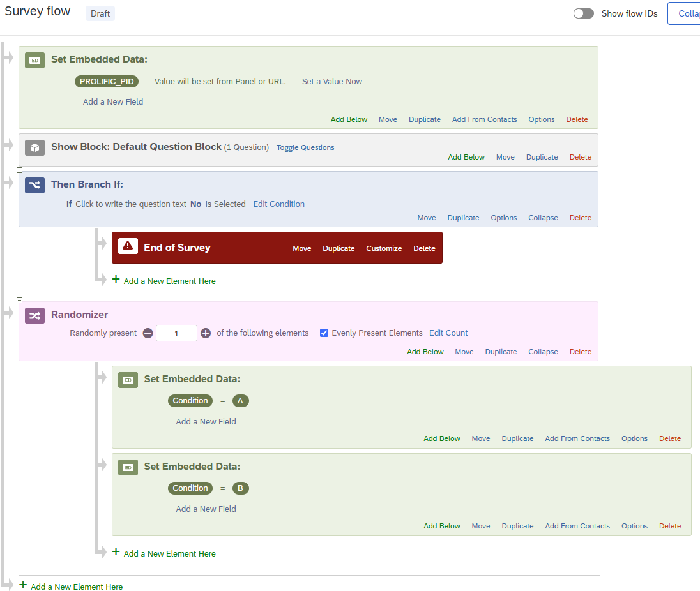Screen dimensions: 700x591
Task: Collapse the Branch element with minus box
Action: [x=19, y=170]
